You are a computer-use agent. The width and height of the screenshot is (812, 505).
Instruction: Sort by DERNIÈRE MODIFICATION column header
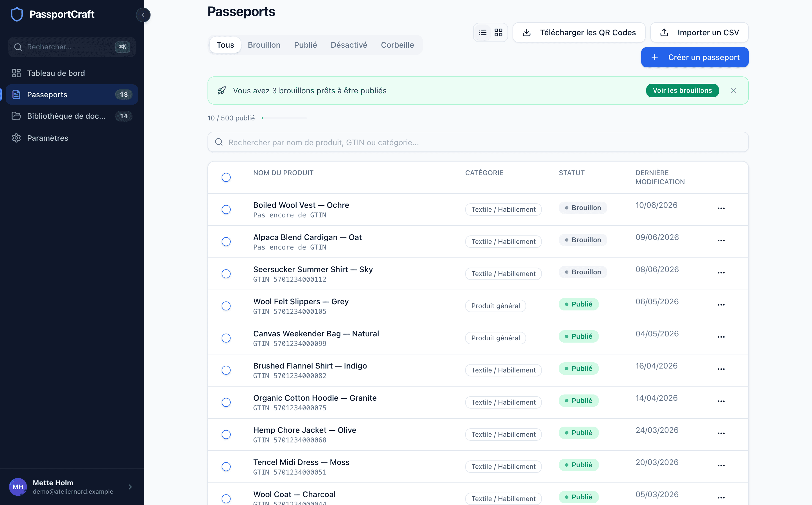click(x=660, y=177)
